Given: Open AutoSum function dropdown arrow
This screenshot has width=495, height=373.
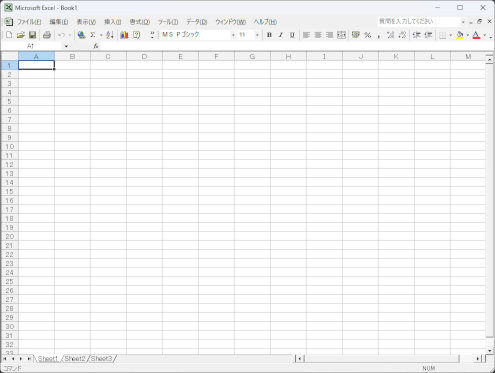Looking at the screenshot, I should pyautogui.click(x=101, y=35).
